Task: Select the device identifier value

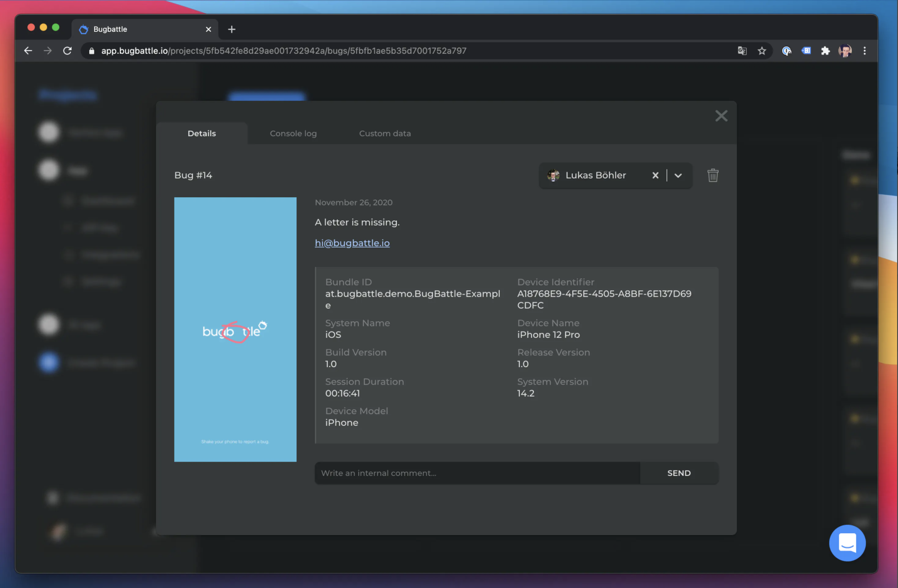Action: 604,299
